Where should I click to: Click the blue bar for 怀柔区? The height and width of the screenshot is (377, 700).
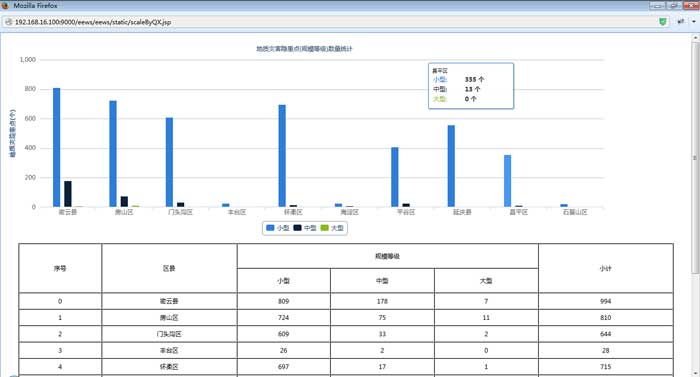coord(282,156)
